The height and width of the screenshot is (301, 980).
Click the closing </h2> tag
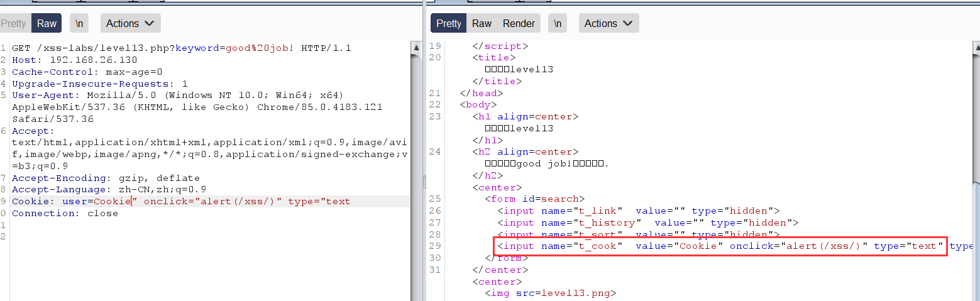488,175
